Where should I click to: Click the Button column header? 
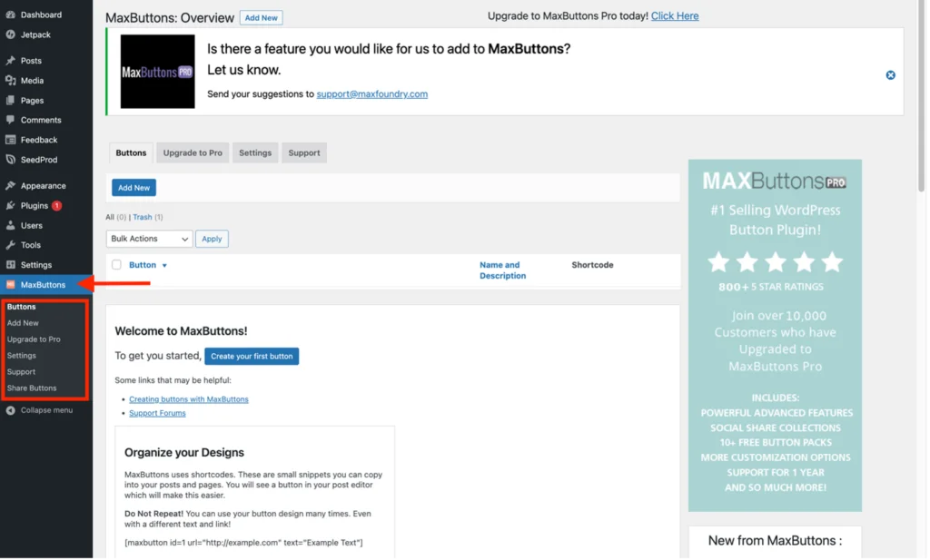click(x=143, y=266)
